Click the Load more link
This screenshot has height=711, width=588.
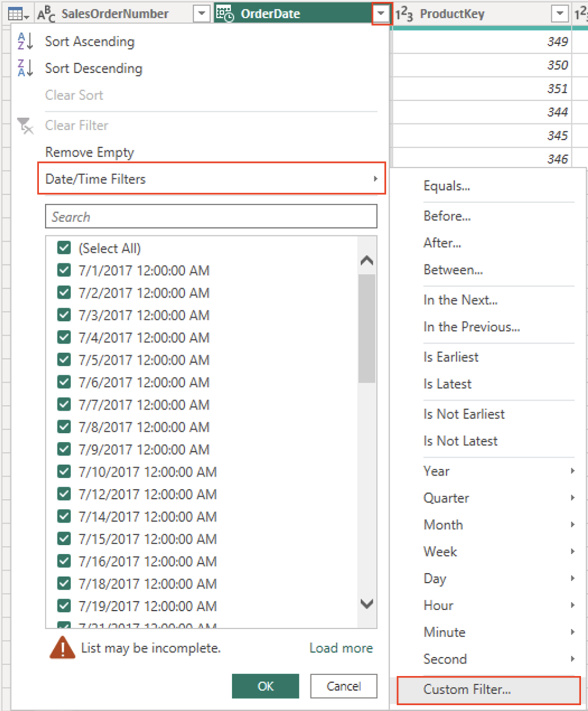point(341,648)
